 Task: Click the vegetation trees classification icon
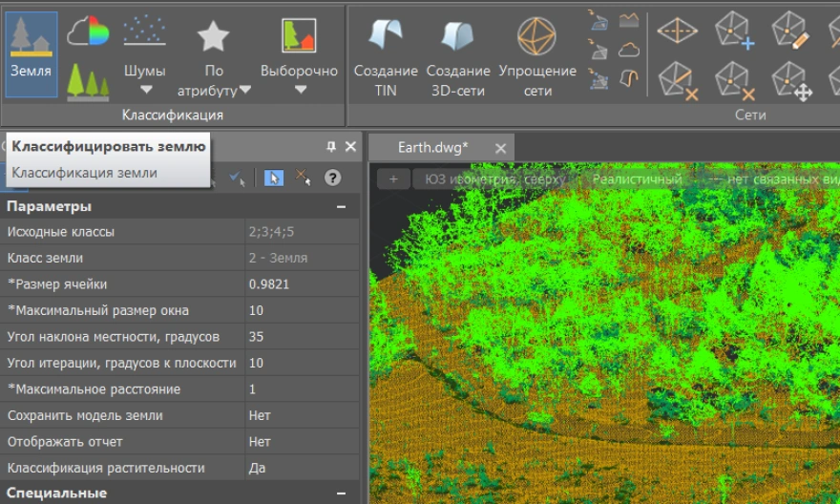[x=88, y=81]
